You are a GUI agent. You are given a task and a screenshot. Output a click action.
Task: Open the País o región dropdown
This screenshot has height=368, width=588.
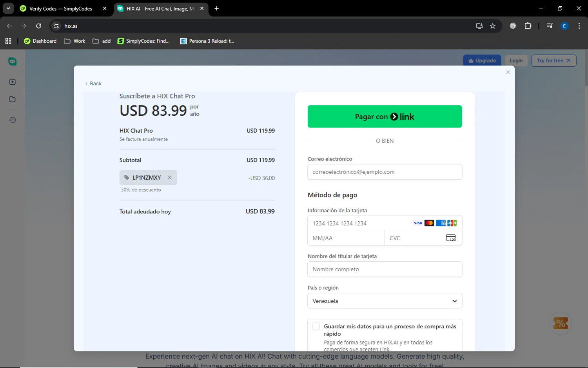tap(385, 301)
